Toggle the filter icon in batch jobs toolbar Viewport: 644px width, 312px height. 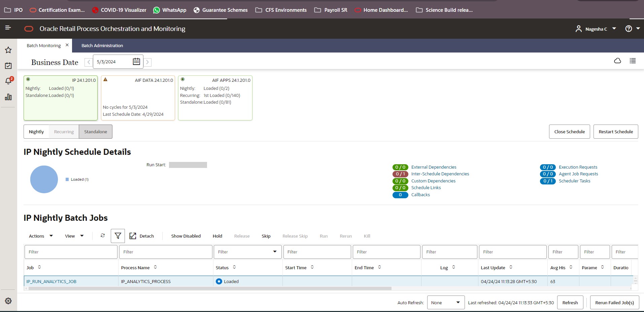117,236
